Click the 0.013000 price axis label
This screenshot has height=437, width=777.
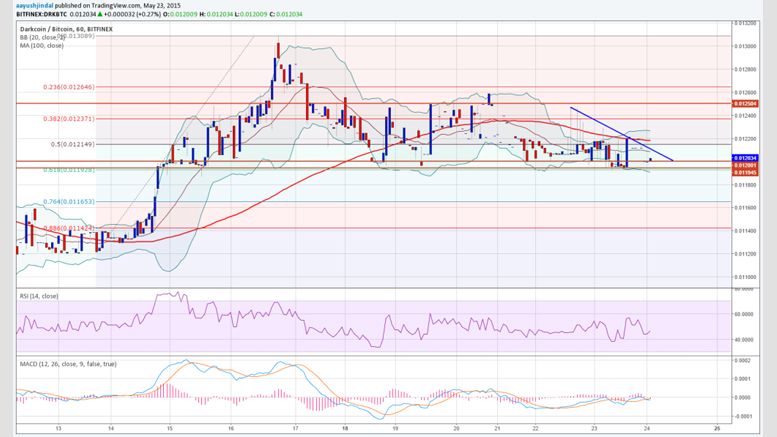point(745,46)
